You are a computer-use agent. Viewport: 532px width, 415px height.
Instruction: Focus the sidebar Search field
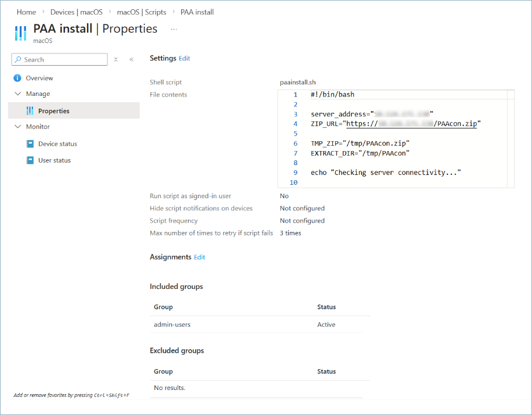[60, 59]
